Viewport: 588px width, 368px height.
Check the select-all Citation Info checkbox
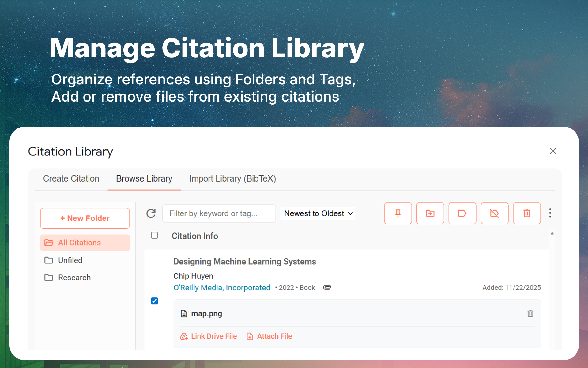pos(154,235)
